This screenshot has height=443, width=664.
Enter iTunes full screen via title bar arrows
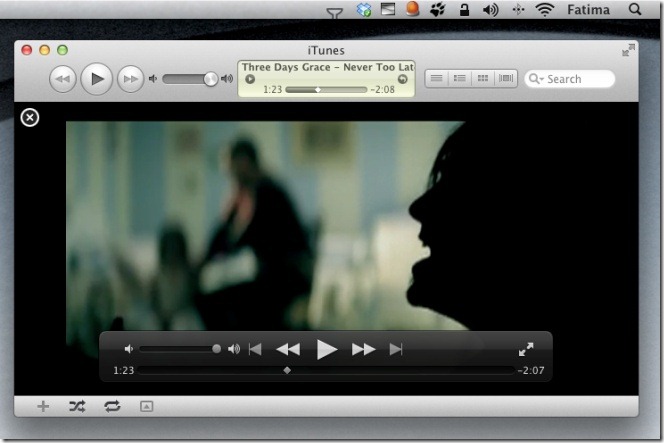click(x=628, y=50)
